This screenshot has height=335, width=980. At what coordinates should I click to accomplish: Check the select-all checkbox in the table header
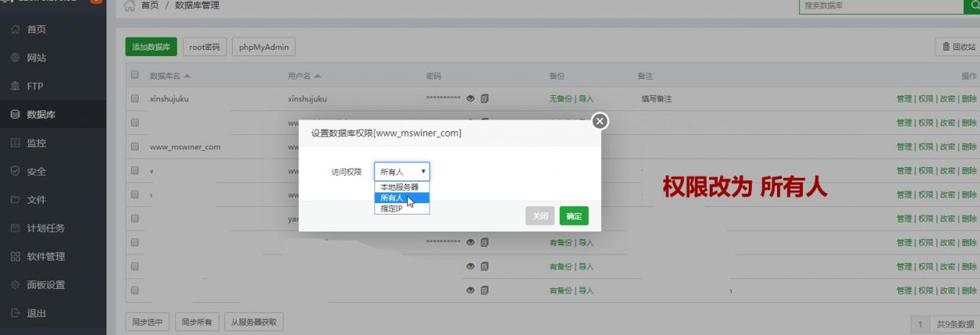(135, 75)
